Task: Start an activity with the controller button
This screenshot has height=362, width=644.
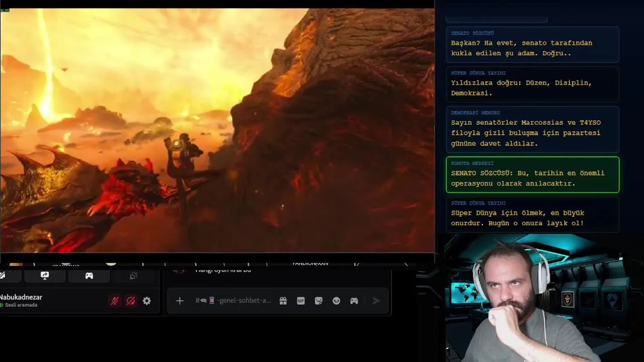Action: pos(89,276)
